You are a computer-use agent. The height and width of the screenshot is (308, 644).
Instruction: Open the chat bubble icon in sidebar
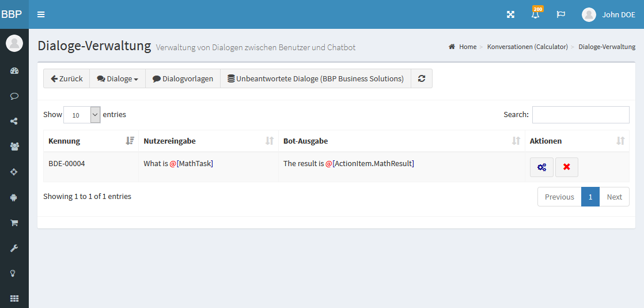pos(14,96)
